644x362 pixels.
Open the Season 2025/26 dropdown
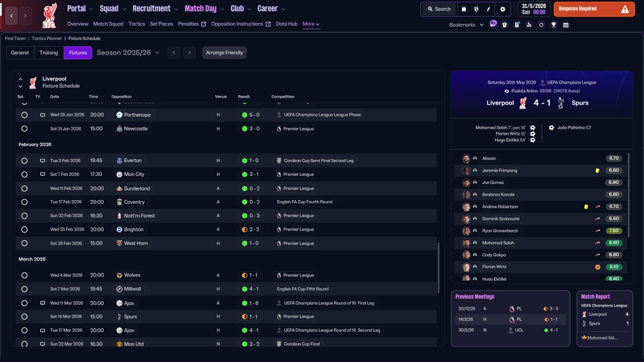tap(128, 52)
